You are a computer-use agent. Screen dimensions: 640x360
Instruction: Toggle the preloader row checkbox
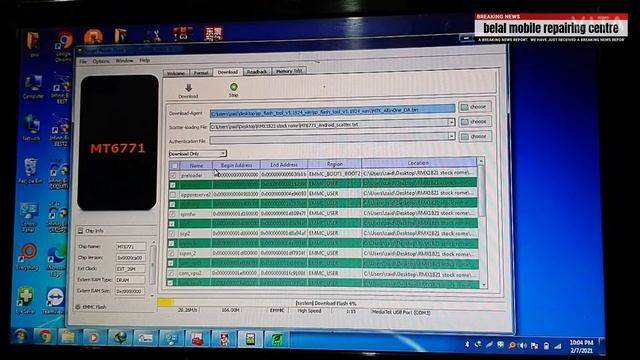pyautogui.click(x=173, y=175)
